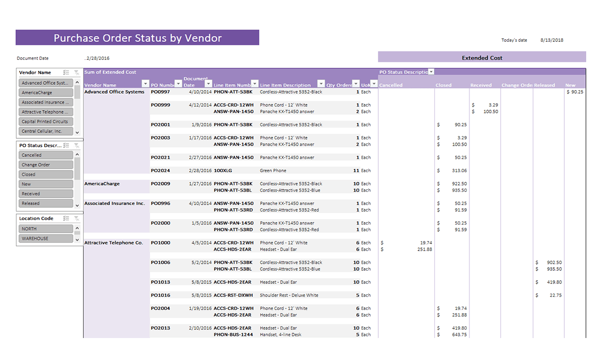
Task: Select the Green Phone description cell
Action: coord(273,170)
